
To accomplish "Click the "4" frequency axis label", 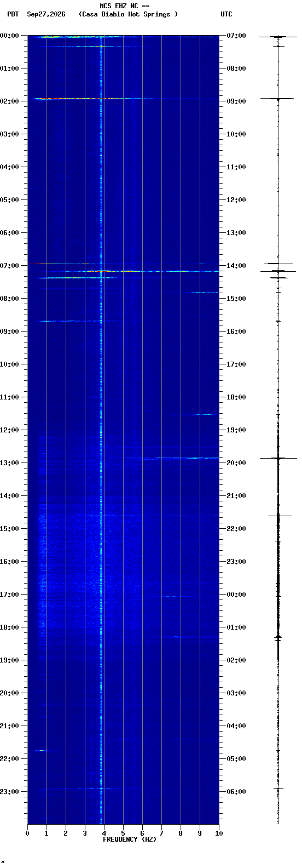I will (104, 833).
